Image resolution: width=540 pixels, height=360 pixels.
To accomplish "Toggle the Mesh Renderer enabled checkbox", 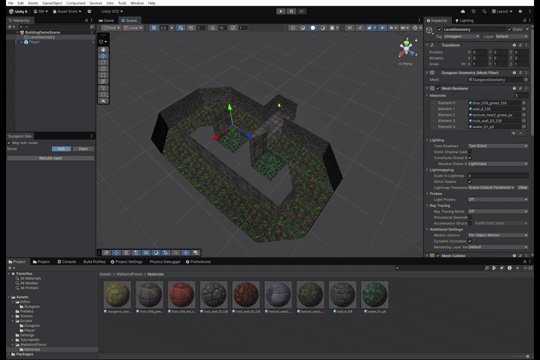I will (438, 89).
